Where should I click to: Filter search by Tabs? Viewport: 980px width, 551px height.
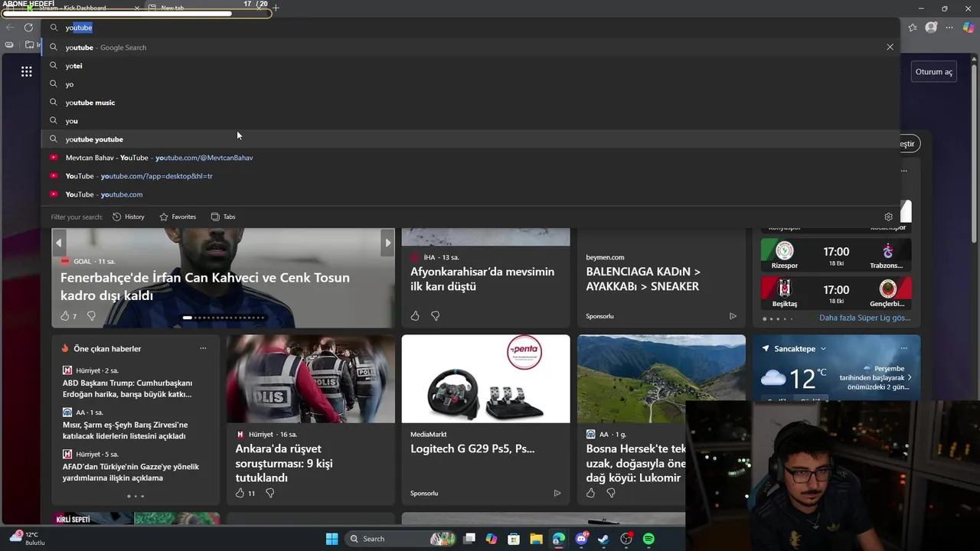[223, 217]
